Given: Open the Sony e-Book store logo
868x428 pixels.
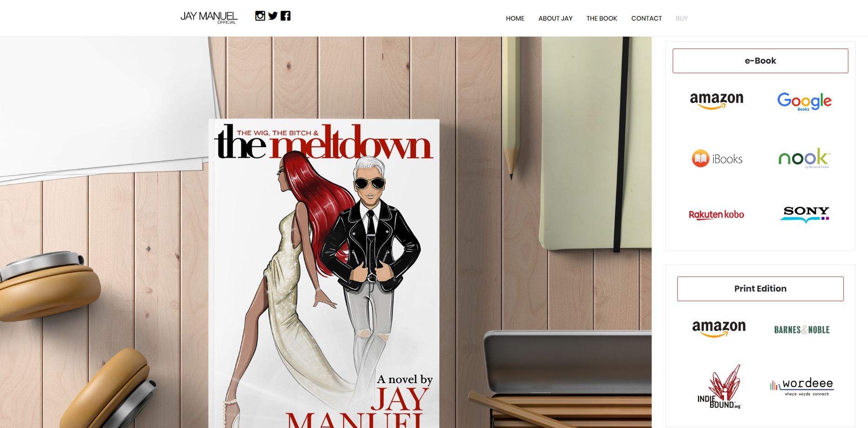Looking at the screenshot, I should click(x=805, y=214).
